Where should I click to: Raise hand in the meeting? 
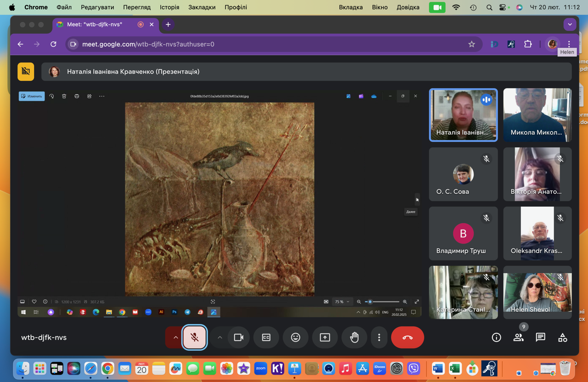click(x=354, y=337)
